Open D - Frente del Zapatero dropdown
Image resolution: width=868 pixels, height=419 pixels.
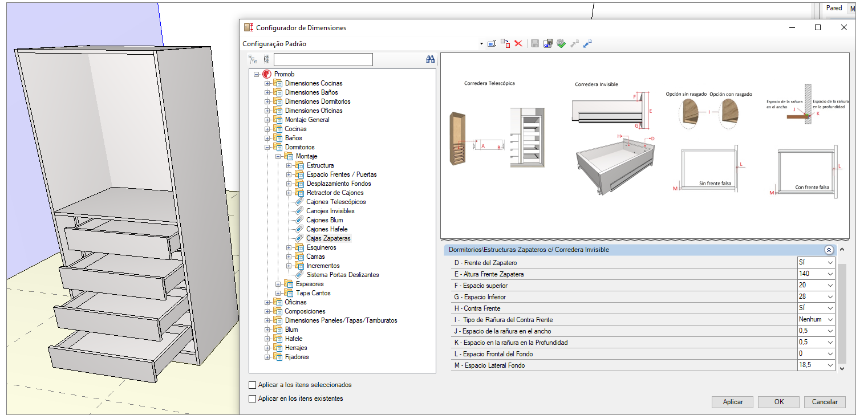(830, 263)
